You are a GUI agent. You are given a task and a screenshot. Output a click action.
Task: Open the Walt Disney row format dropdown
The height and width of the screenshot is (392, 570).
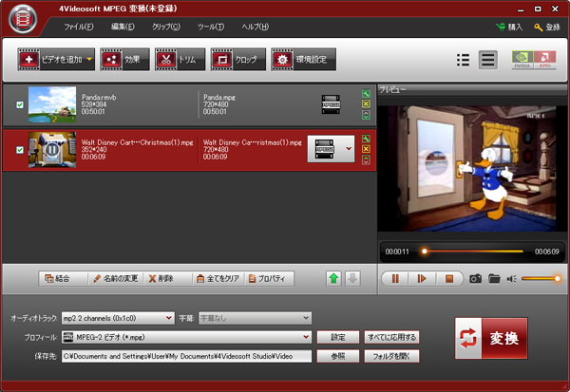click(349, 149)
